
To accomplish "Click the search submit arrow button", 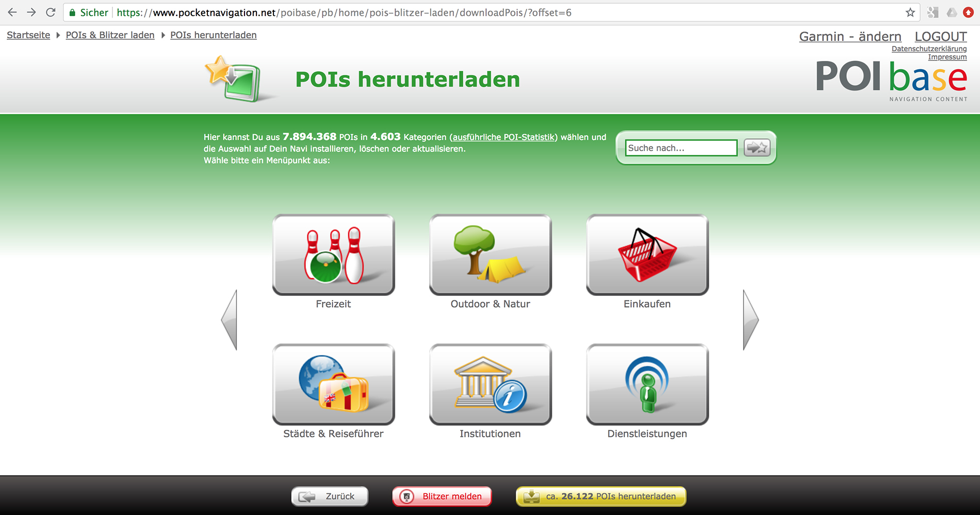I will 757,148.
